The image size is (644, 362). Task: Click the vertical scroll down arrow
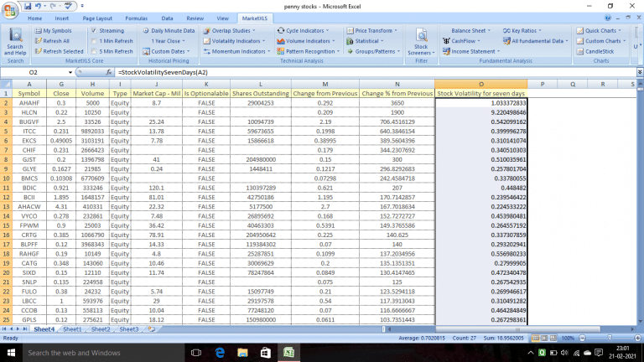[641, 322]
